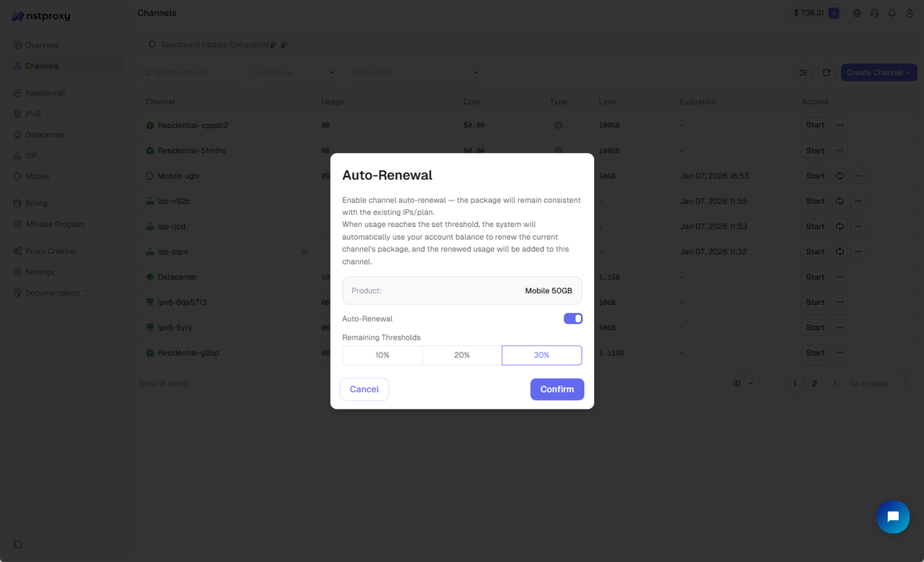Click the headset support icon

point(874,13)
